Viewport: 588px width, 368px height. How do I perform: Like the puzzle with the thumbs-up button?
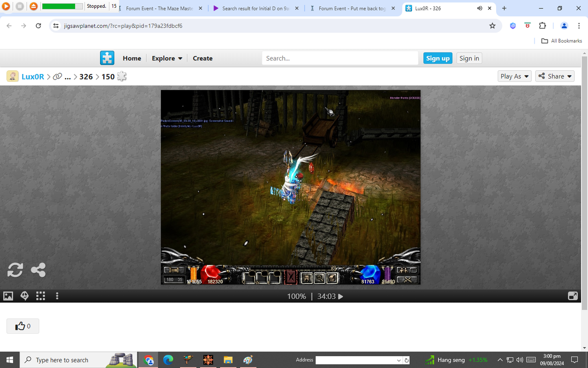23,326
